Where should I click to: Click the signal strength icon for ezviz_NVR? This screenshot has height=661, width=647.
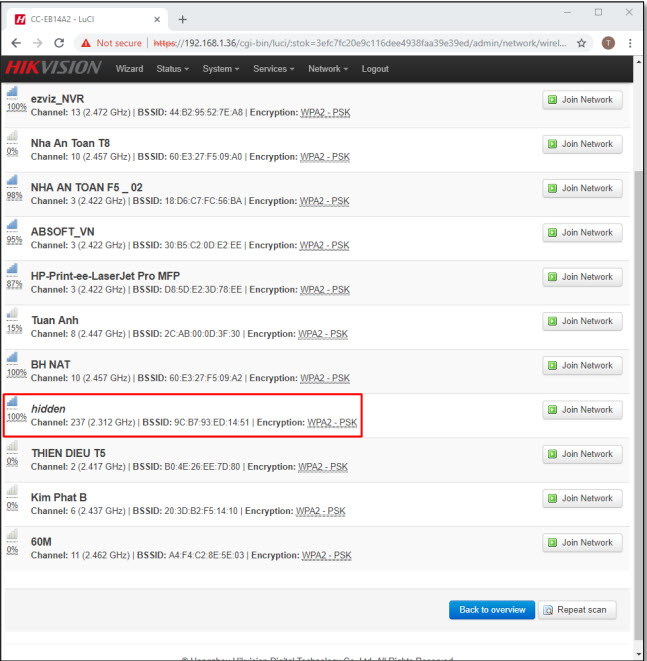point(12,94)
